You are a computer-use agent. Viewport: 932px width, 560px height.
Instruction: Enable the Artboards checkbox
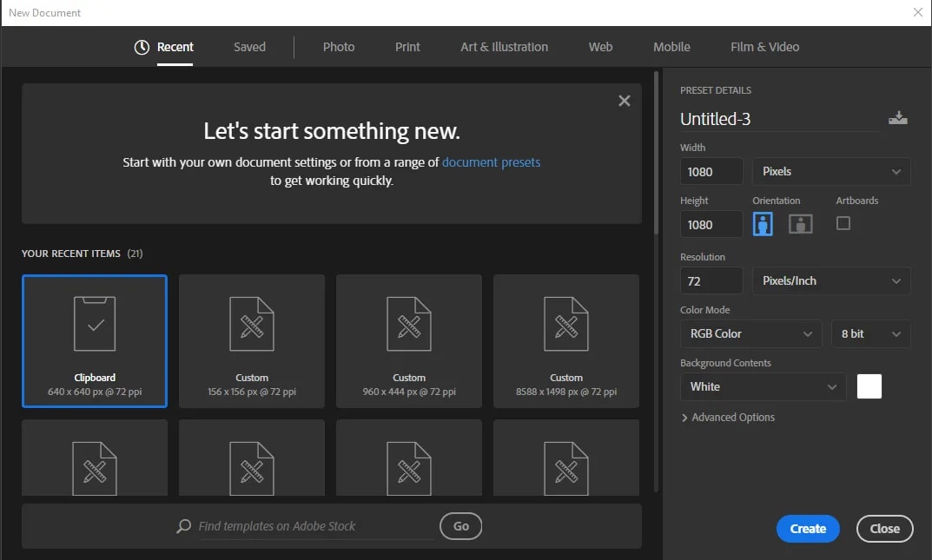(x=843, y=223)
